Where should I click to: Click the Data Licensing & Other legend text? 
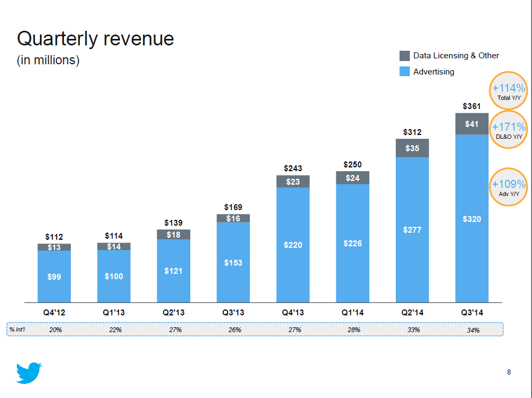click(x=456, y=56)
